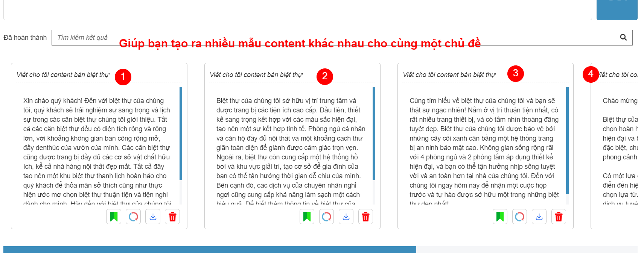Bookmark the second card starting 'Biệt thự của chúng tôi'
The width and height of the screenshot is (644, 253).
point(307,217)
